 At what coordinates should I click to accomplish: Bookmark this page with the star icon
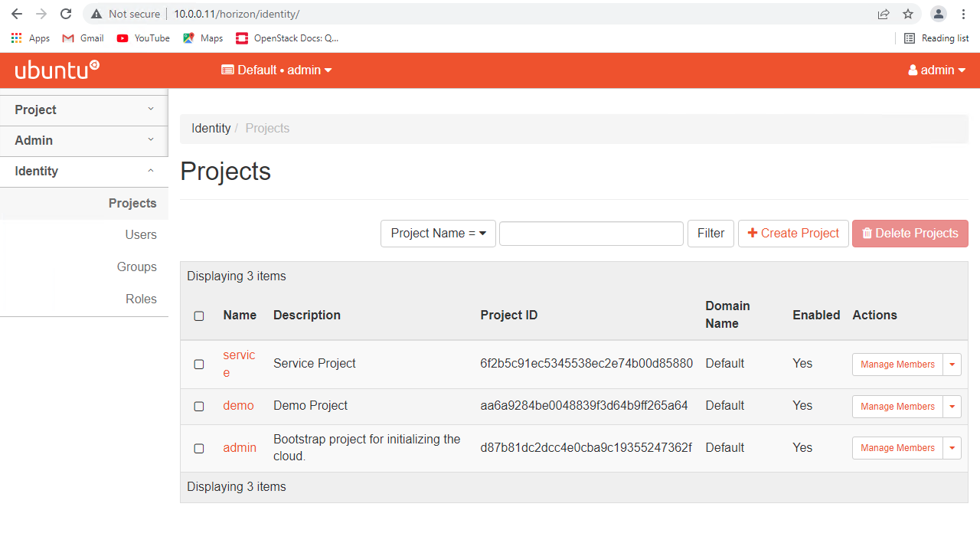(x=908, y=14)
